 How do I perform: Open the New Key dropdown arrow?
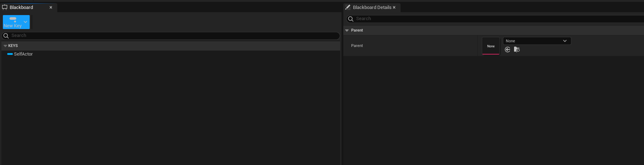25,22
